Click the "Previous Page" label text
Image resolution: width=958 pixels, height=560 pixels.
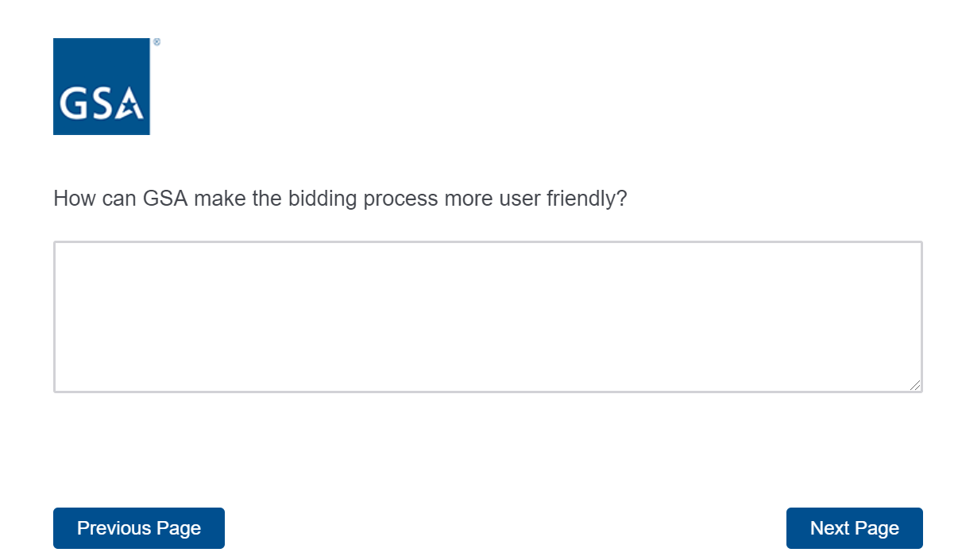[139, 528]
